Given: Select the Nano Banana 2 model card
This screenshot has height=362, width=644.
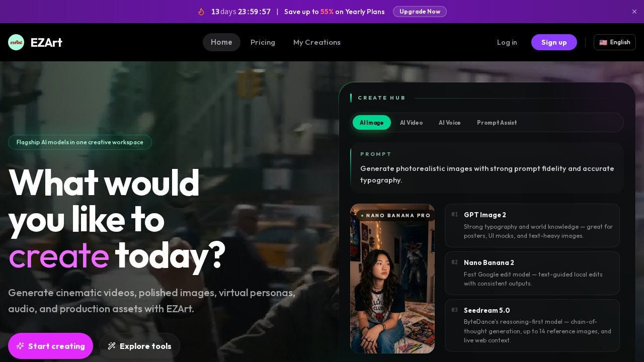Looking at the screenshot, I should [x=532, y=273].
